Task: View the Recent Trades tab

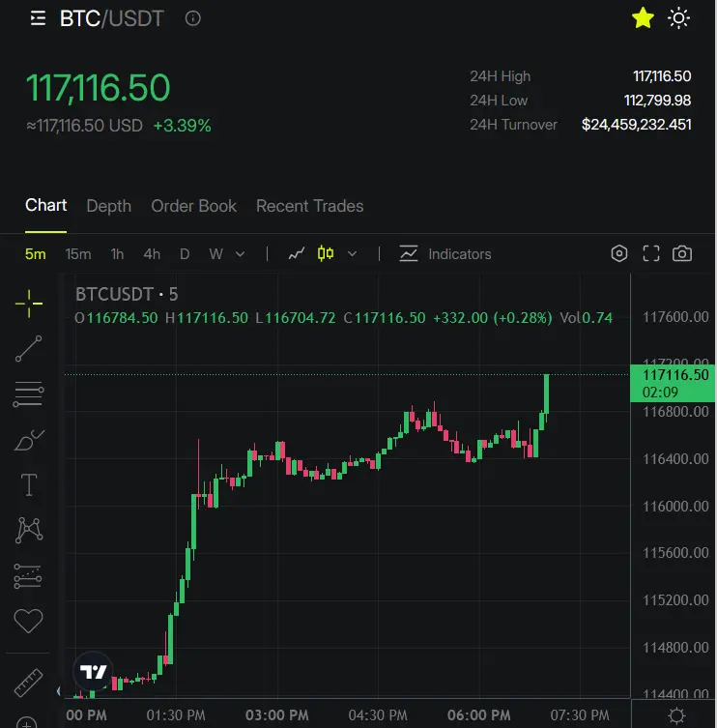Action: point(309,206)
